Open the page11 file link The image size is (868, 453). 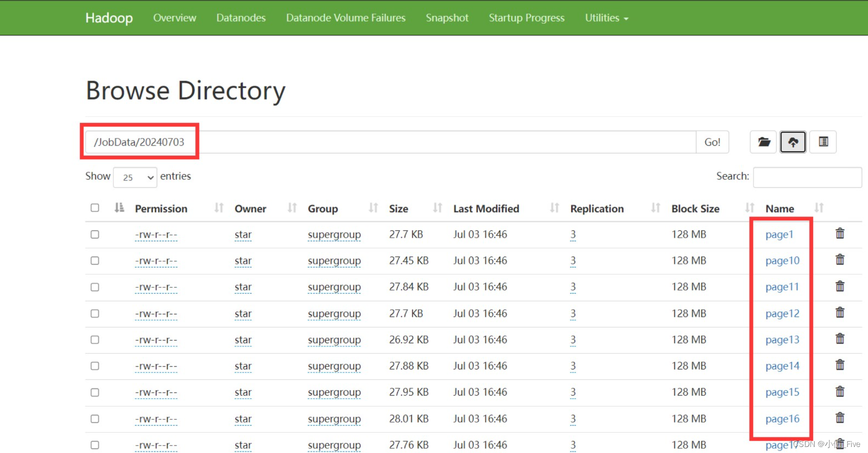coord(782,287)
